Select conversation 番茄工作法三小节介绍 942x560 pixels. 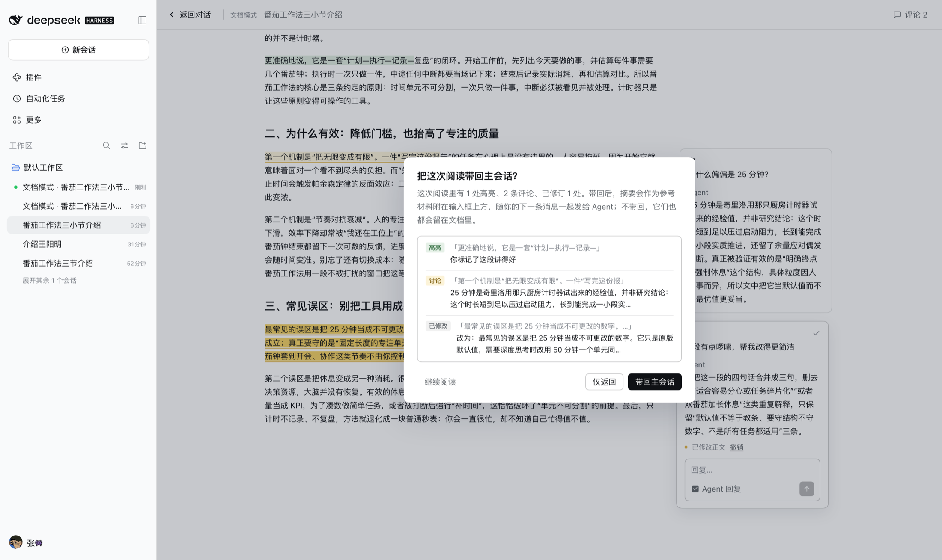click(78, 225)
